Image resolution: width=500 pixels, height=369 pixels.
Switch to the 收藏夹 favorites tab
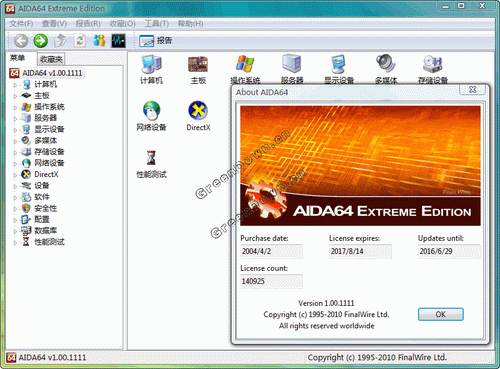(x=51, y=59)
